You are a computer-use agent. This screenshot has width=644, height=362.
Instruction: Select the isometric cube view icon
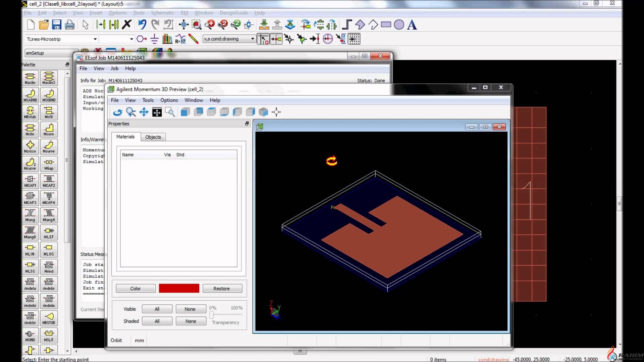coord(263,112)
